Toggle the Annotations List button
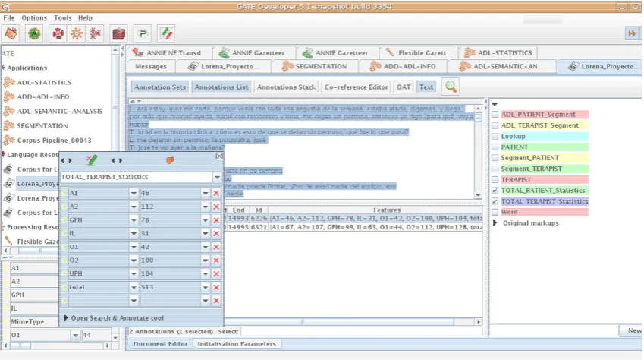This screenshot has height=360, width=644. pos(221,87)
